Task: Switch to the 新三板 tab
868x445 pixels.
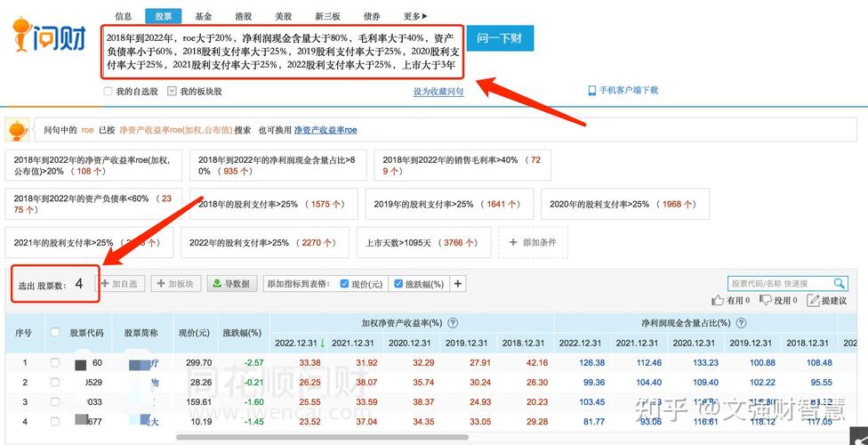Action: click(327, 16)
